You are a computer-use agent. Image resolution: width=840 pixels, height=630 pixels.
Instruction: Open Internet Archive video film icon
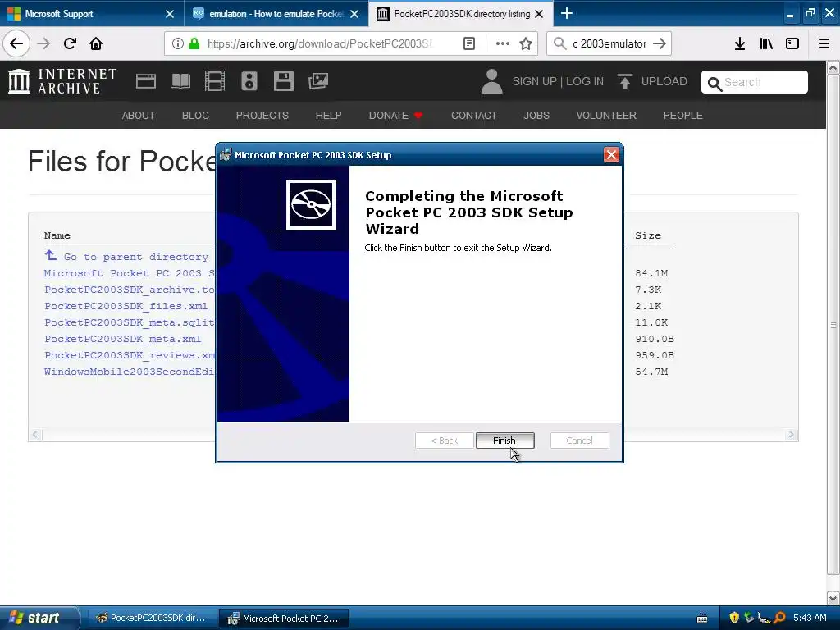(215, 81)
